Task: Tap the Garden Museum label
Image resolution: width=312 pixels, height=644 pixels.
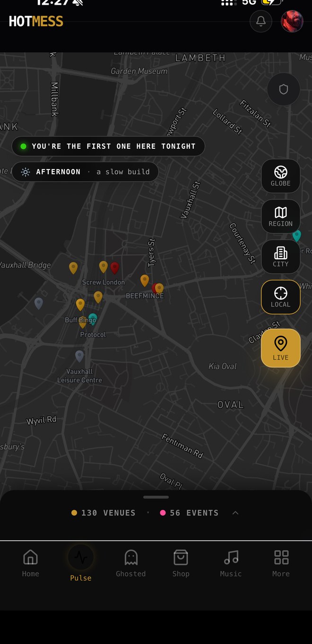Action: point(139,71)
